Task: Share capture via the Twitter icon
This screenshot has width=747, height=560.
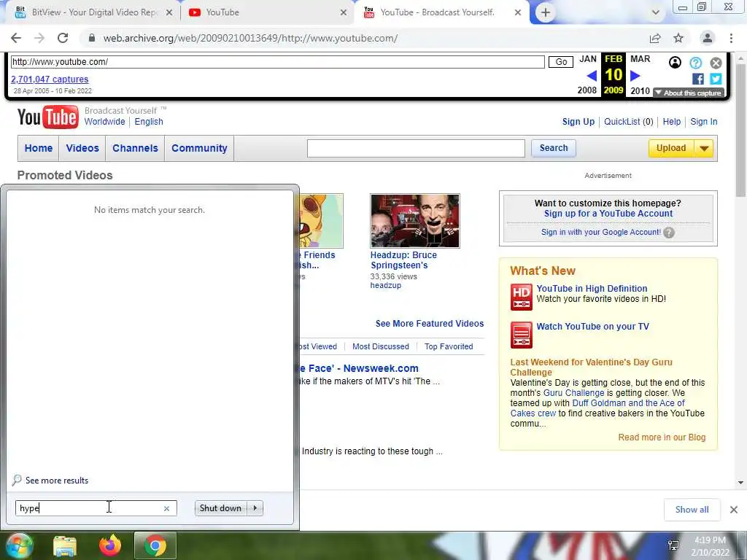Action: (716, 79)
